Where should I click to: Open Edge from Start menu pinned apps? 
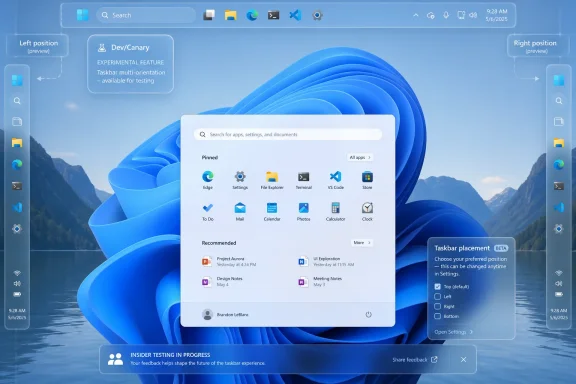208,180
